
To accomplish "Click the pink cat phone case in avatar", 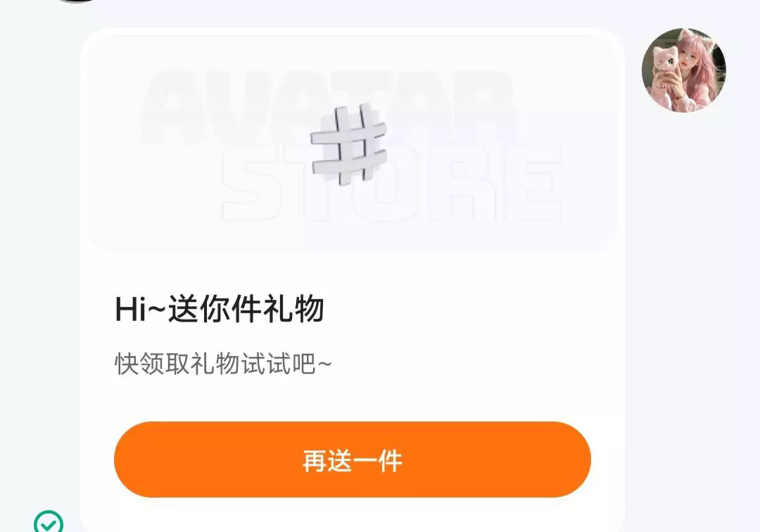I will tap(665, 68).
